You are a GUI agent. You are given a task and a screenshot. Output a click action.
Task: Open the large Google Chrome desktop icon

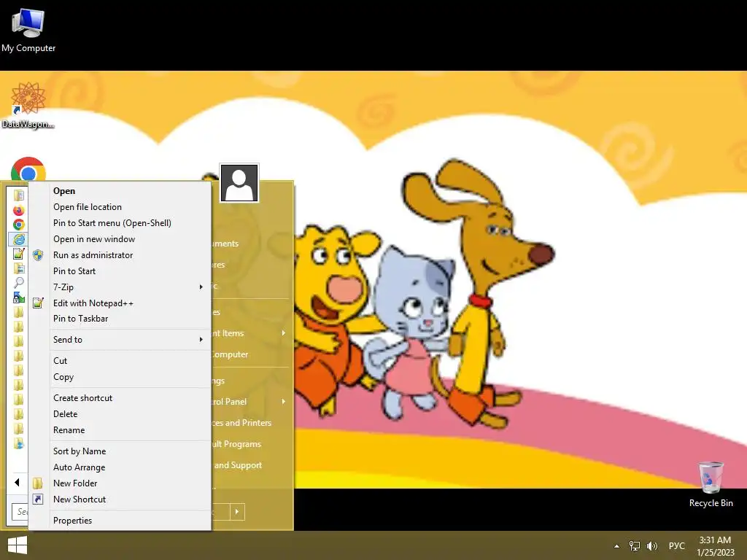pyautogui.click(x=28, y=169)
